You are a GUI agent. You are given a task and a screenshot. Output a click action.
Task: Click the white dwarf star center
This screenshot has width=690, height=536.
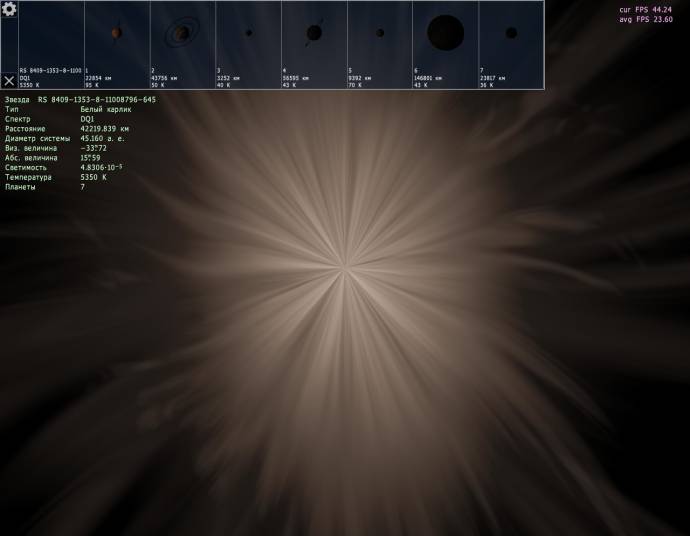345,268
